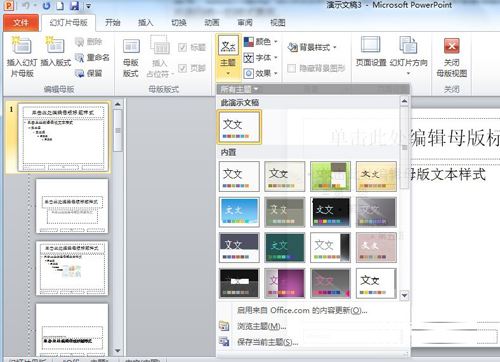The height and width of the screenshot is (362, 500).
Task: Toggle the Footers checkbox
Action: click(182, 68)
